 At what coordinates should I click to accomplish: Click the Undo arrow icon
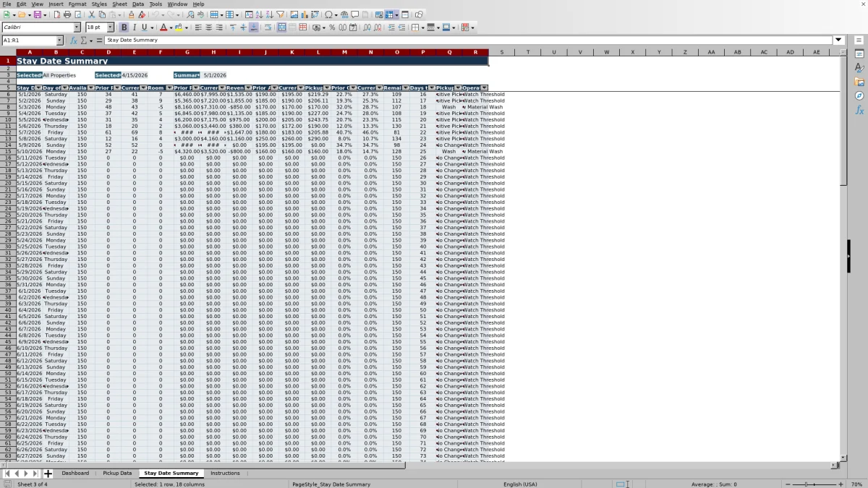click(156, 14)
